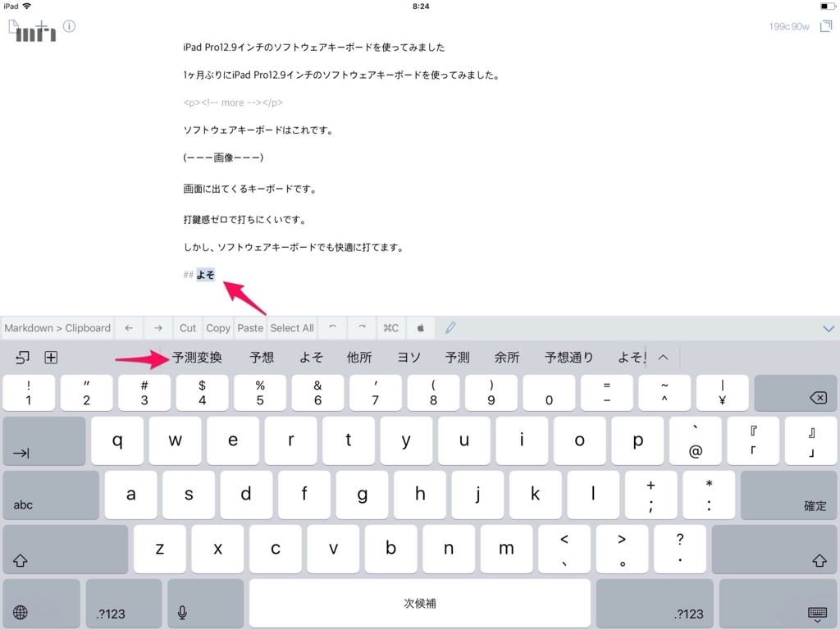Open the pencil edit toolbar icon

pos(450,328)
